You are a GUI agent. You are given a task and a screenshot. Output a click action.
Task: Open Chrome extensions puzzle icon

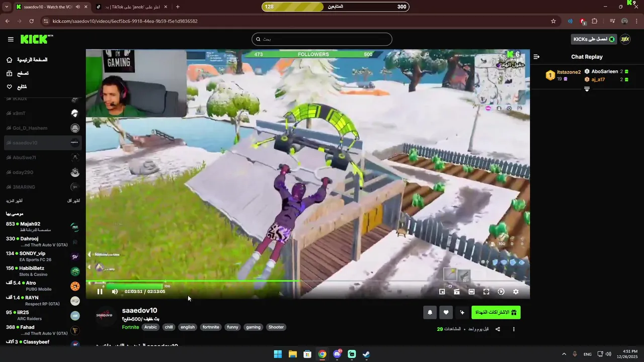click(x=595, y=21)
